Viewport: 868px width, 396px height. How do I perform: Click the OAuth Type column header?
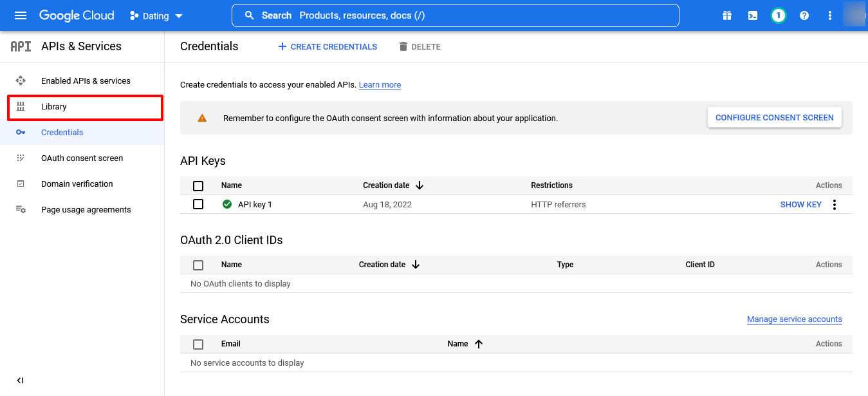coord(566,265)
